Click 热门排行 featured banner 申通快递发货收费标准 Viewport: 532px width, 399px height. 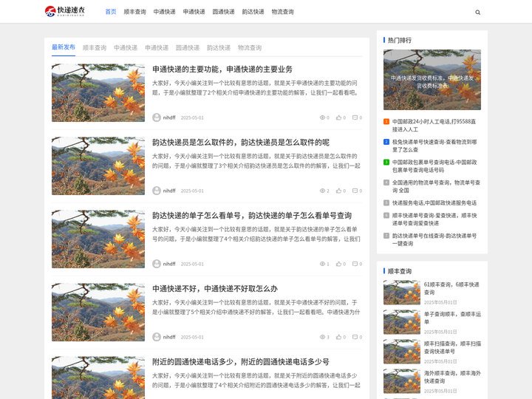[432, 80]
